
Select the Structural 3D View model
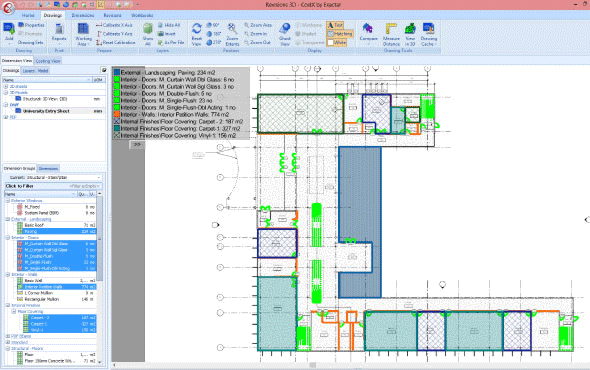(44, 99)
